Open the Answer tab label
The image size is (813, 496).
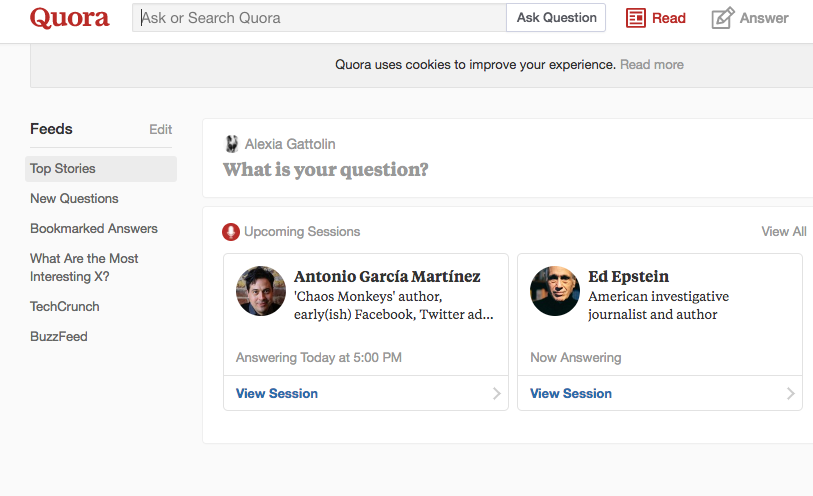click(x=764, y=18)
